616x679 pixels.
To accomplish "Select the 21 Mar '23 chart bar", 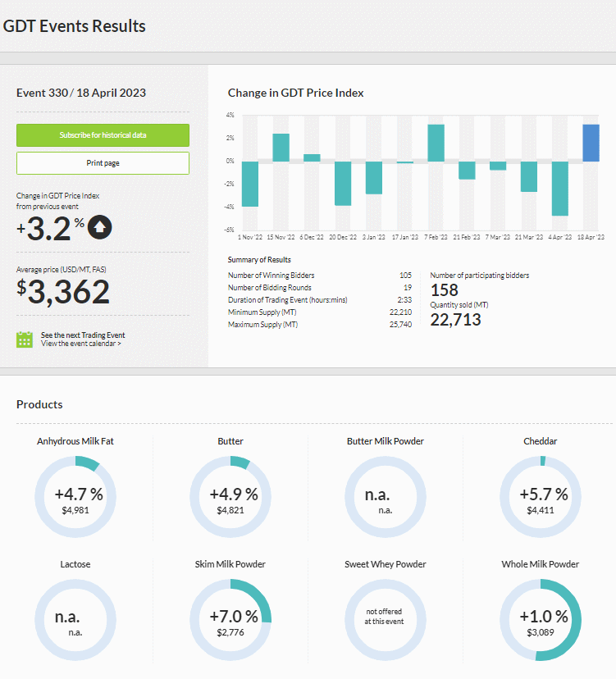I will click(x=529, y=176).
